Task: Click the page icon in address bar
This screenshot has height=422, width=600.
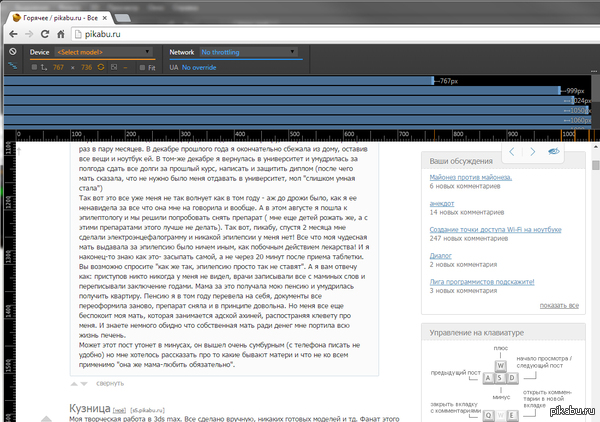Action: pos(78,34)
